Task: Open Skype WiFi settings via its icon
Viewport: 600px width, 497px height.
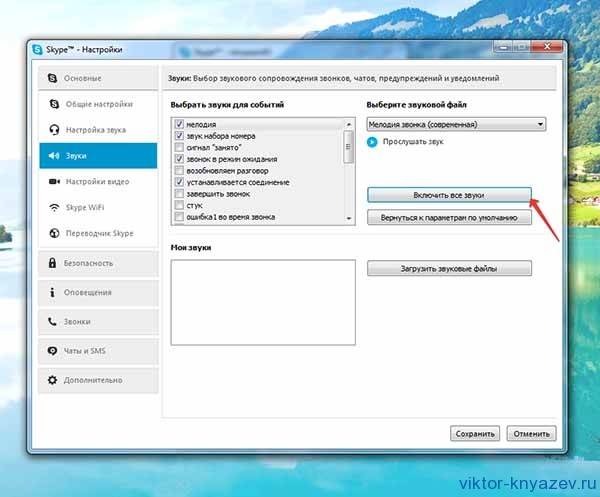Action: [53, 208]
